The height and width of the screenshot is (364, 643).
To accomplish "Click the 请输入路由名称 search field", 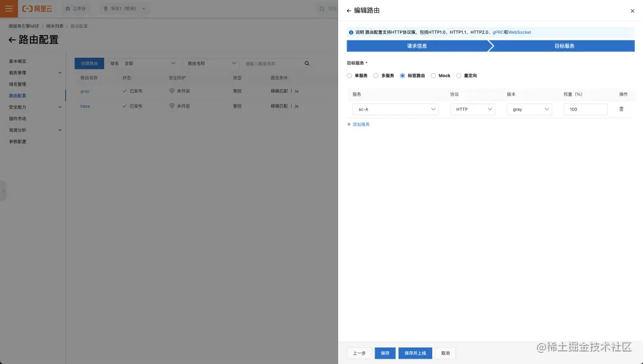I will (x=272, y=64).
